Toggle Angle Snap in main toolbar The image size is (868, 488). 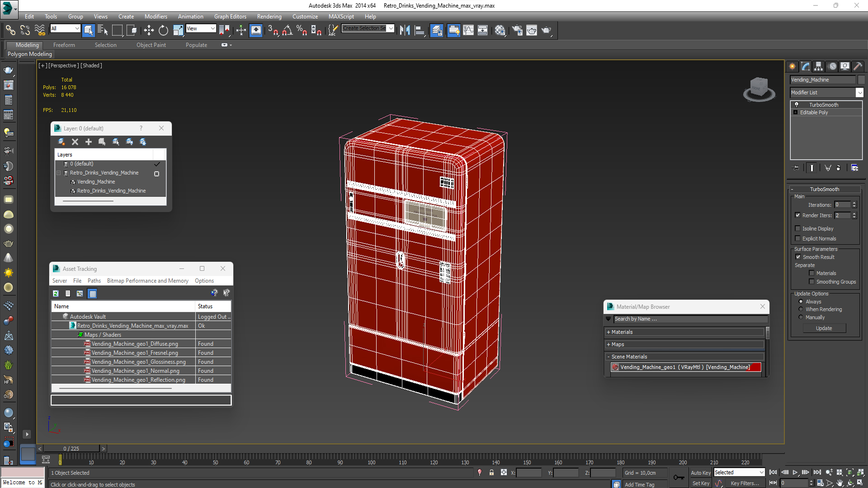coord(287,30)
